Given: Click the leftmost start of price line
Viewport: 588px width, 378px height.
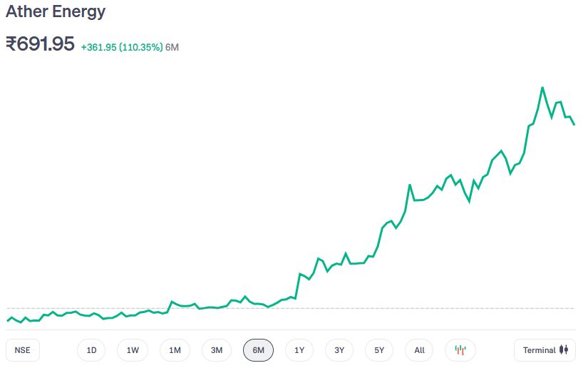Looking at the screenshot, I should point(8,320).
